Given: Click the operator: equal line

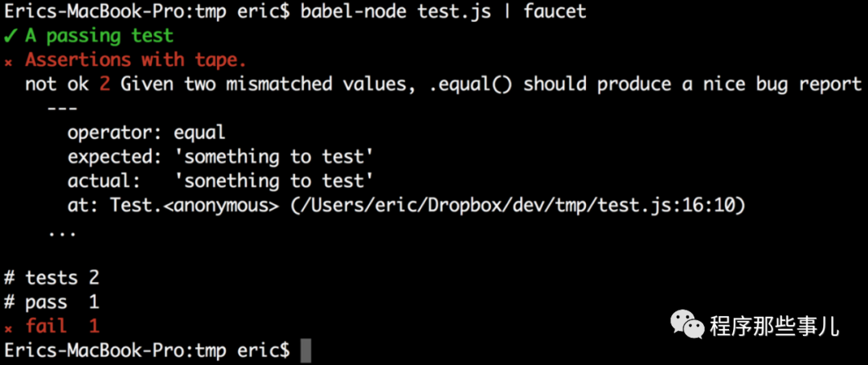Looking at the screenshot, I should click(146, 133).
